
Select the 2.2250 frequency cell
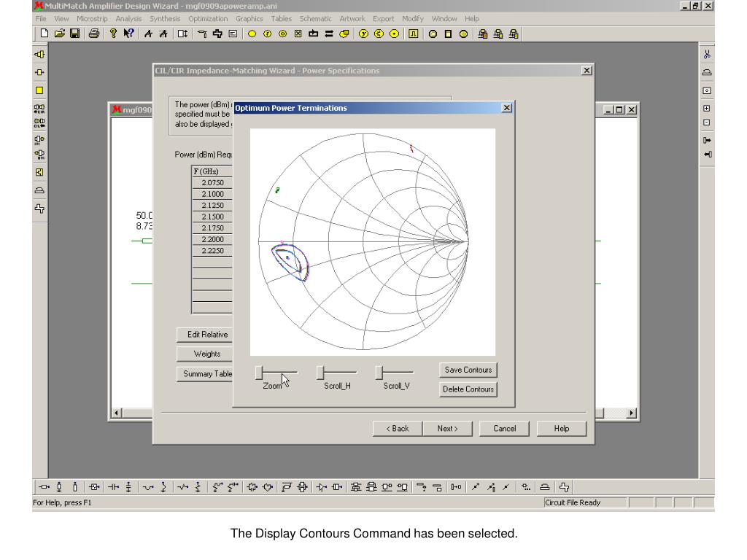pos(212,251)
